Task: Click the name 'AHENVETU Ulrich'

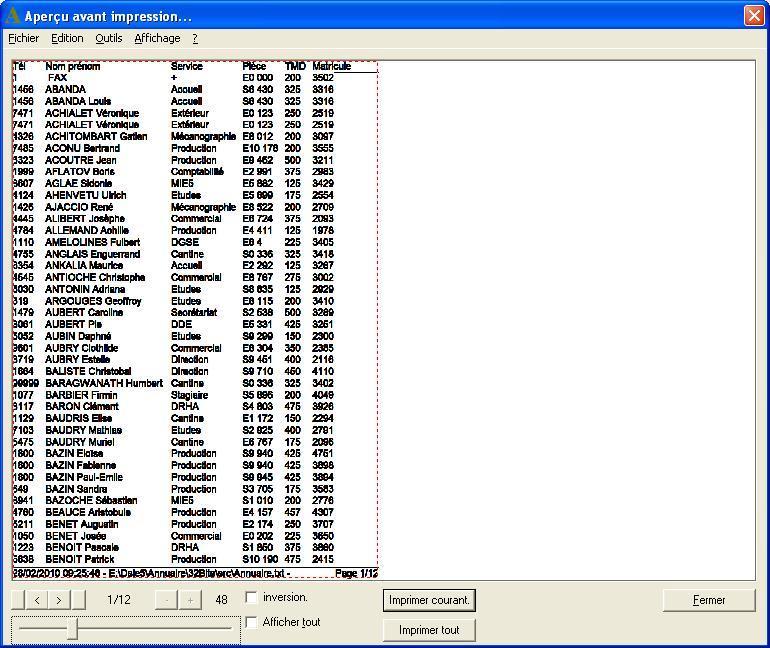Action: [x=86, y=195]
